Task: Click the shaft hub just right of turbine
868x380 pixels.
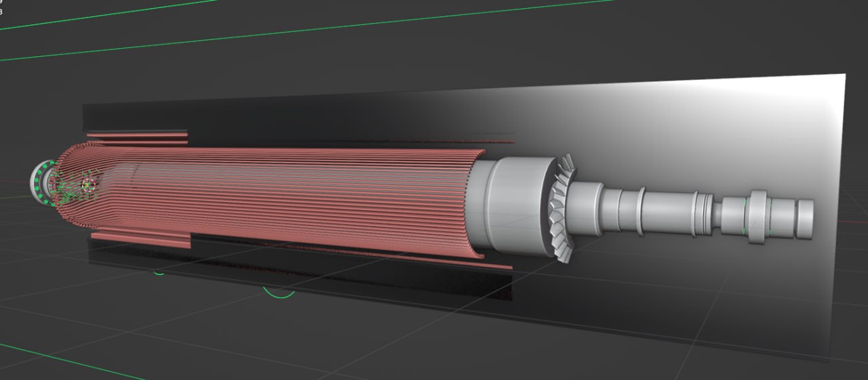Action: [x=587, y=207]
